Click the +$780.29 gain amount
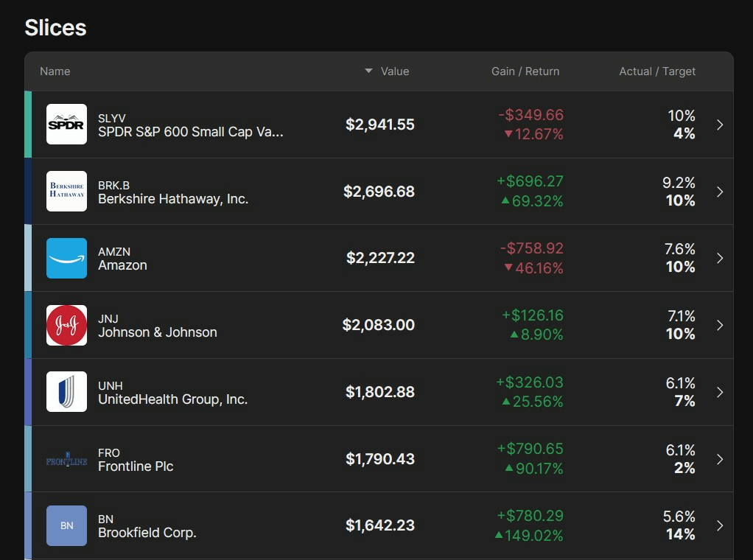Image resolution: width=753 pixels, height=560 pixels. 530,516
